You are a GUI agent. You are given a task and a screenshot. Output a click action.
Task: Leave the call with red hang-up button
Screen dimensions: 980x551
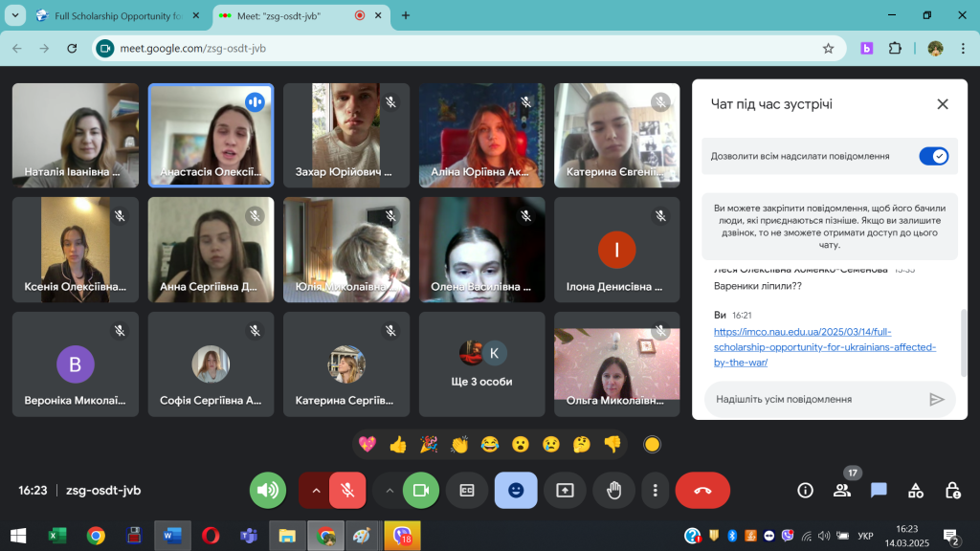tap(702, 491)
